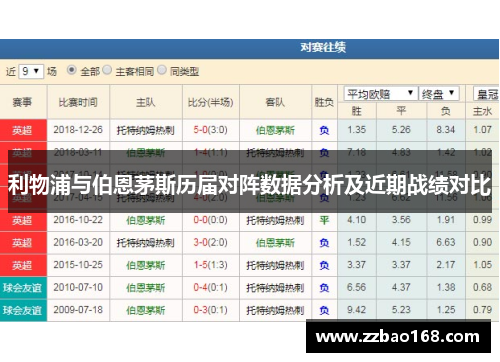Select the 同类型 radio button

point(162,70)
